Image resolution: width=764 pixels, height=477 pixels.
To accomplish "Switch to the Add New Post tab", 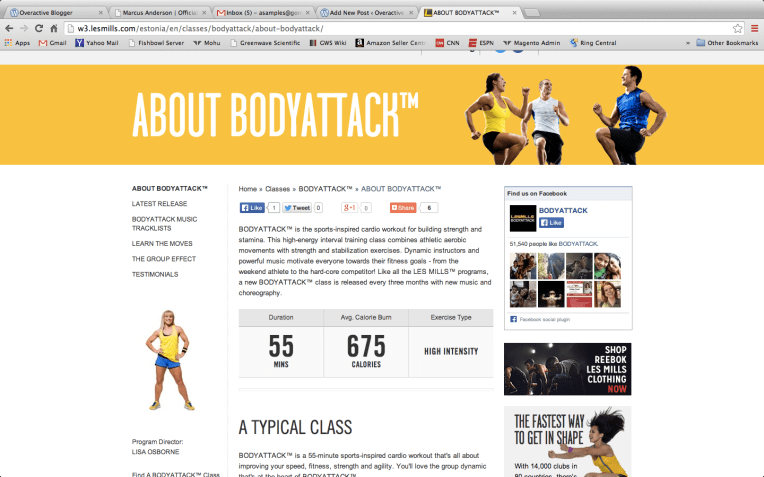I will (367, 13).
